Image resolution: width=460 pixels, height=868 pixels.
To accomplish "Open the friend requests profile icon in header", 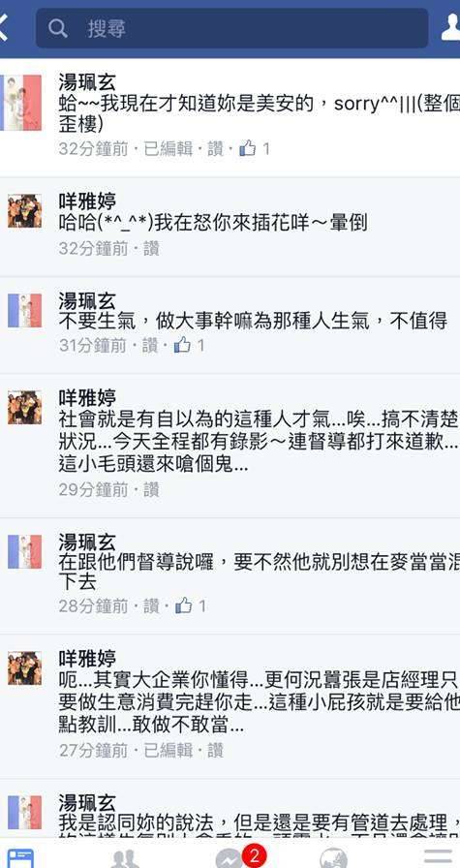I will tap(451, 28).
